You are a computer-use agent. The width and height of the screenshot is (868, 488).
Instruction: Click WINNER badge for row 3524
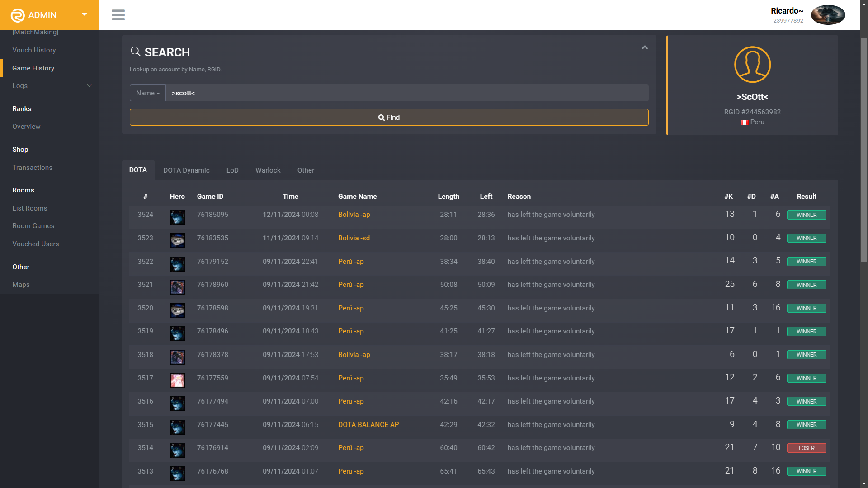pyautogui.click(x=807, y=215)
